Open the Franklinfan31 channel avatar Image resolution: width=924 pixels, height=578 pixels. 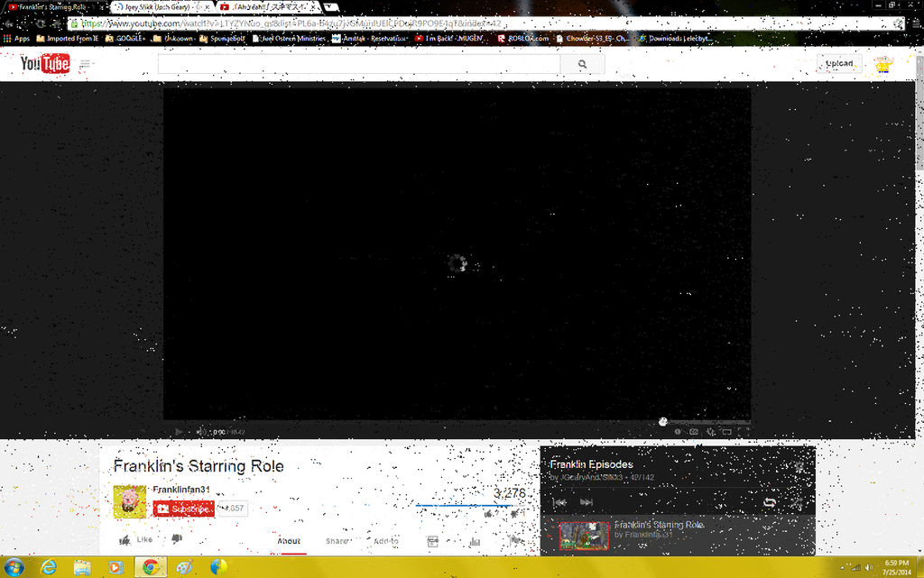[x=130, y=501]
